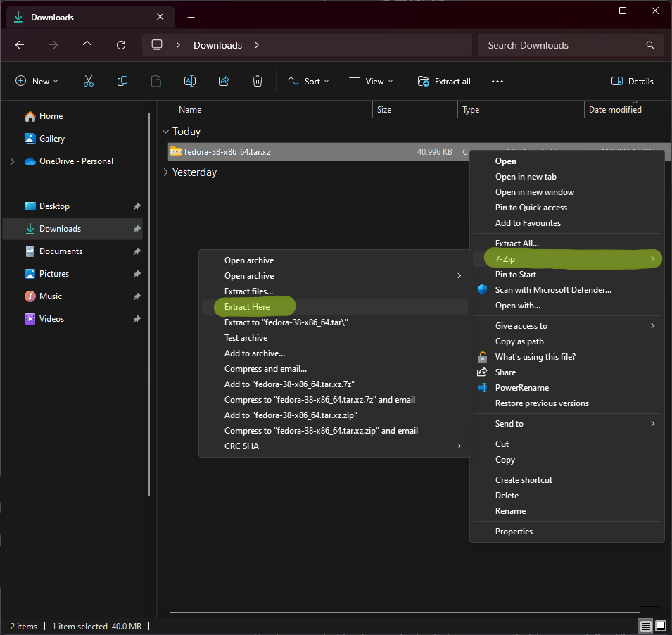Expand the Yesterday group
The image size is (672, 635).
(166, 172)
